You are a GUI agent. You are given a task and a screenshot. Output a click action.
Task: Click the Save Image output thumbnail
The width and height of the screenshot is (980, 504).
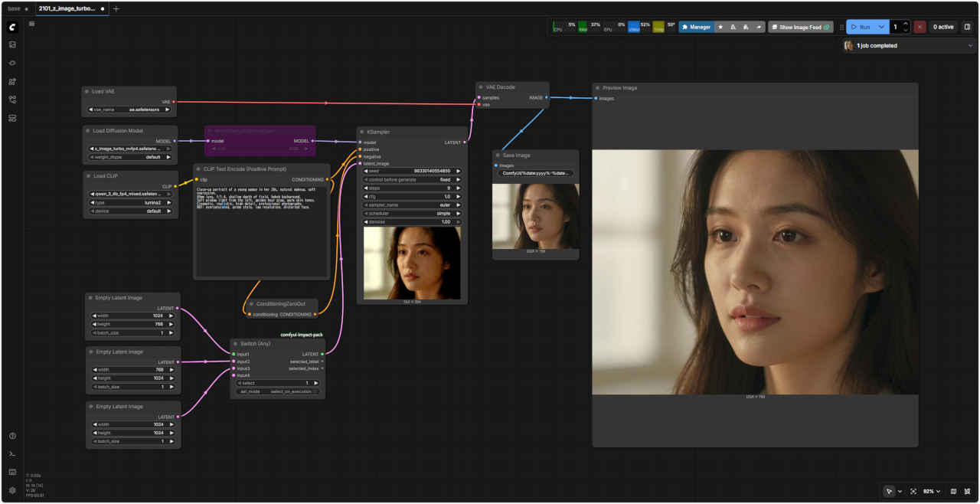(x=535, y=215)
